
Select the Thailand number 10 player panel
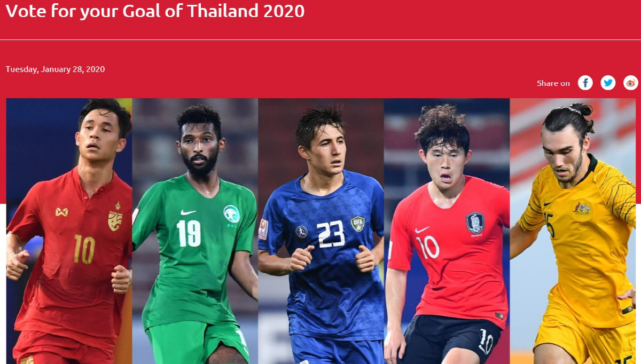click(x=69, y=231)
